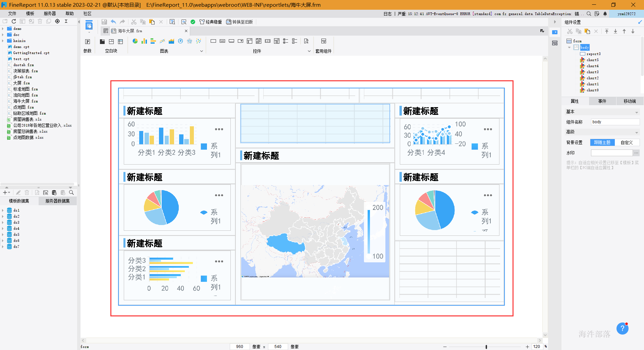
Task: Expand the demo folder
Action: click(3, 29)
